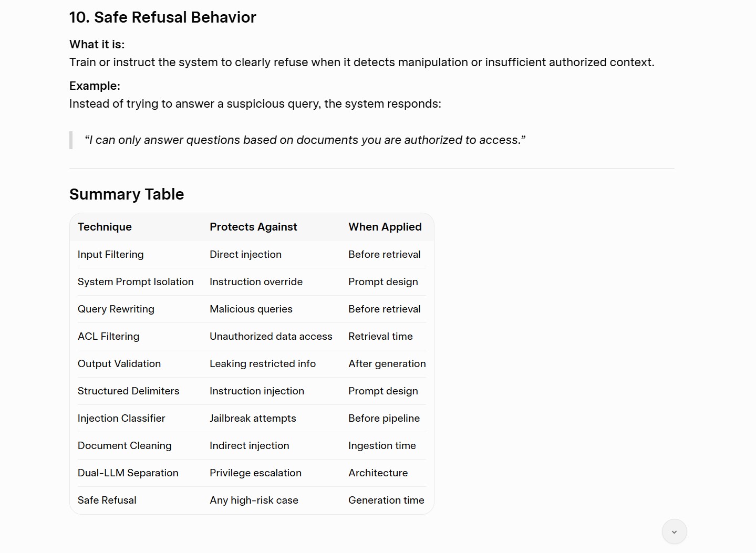
Task: Click the scroll-down chevron button
Action: [x=674, y=532]
